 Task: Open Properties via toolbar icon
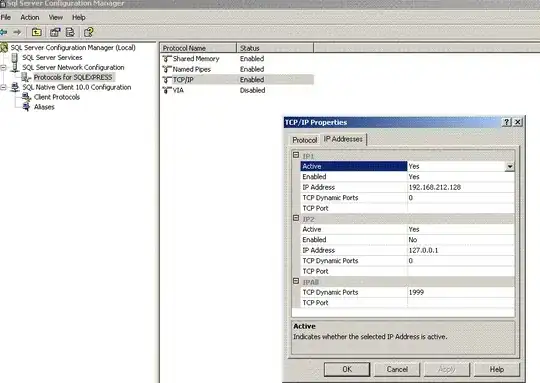(x=55, y=32)
